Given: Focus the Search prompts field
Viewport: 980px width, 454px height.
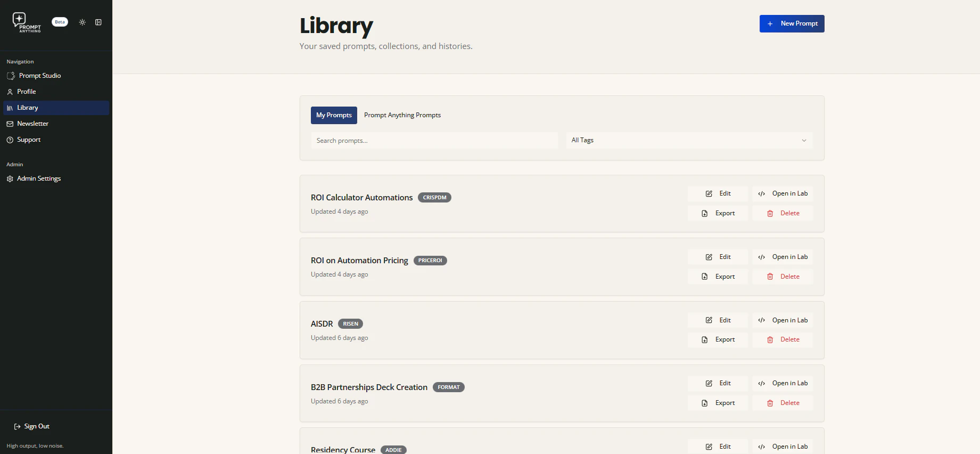Looking at the screenshot, I should pyautogui.click(x=434, y=141).
